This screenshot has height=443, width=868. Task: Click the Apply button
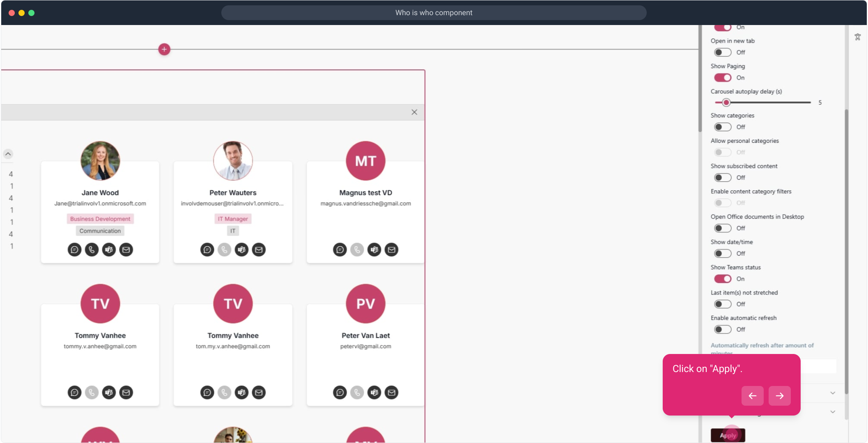(x=728, y=435)
